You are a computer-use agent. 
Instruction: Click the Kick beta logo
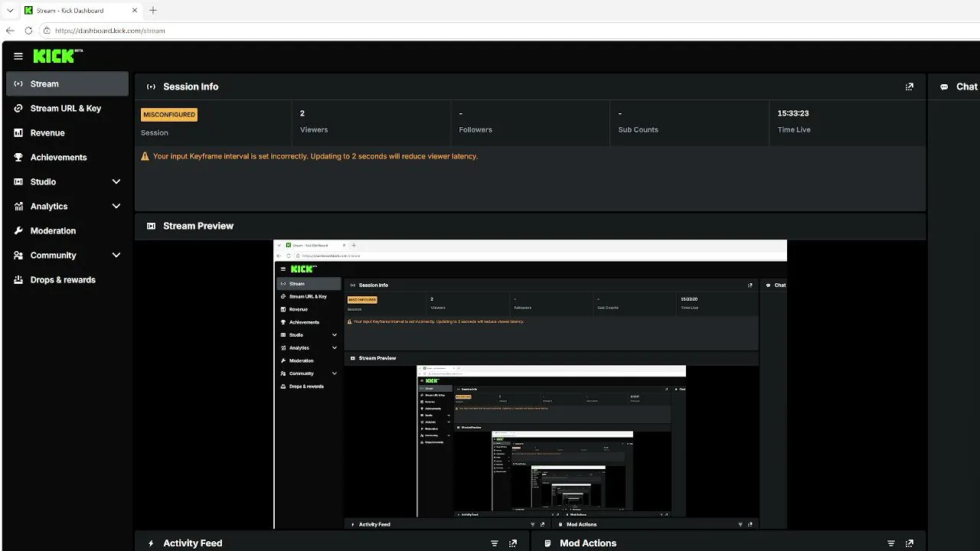[x=57, y=56]
